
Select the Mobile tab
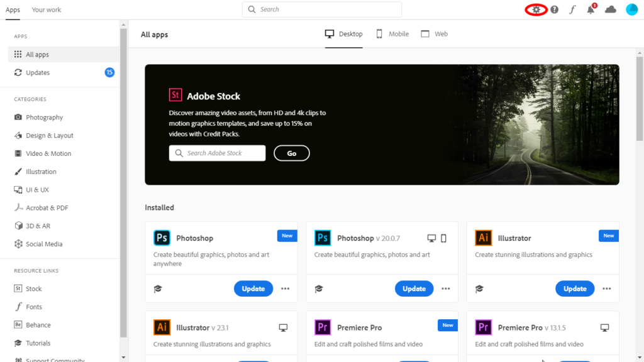[392, 34]
